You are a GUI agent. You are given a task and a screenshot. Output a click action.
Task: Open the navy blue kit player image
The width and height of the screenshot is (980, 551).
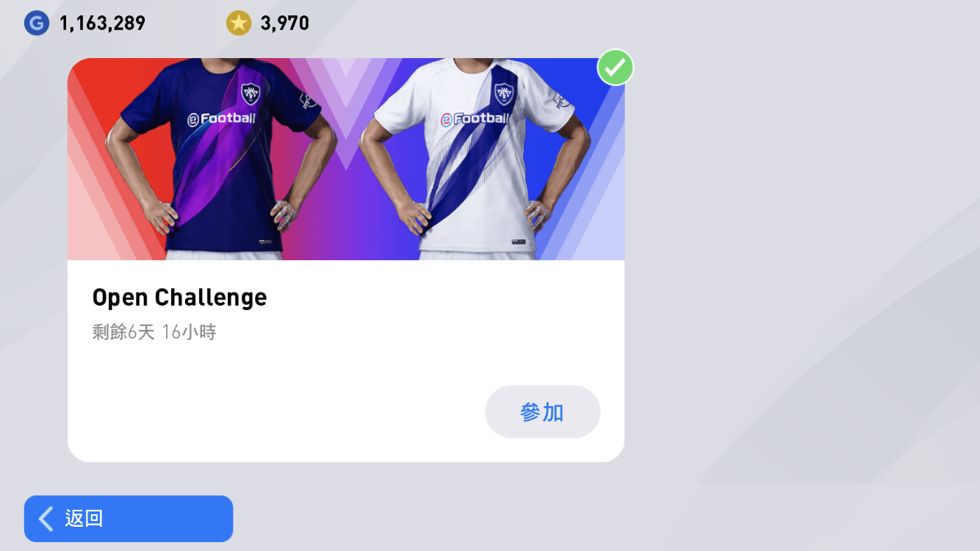click(220, 159)
